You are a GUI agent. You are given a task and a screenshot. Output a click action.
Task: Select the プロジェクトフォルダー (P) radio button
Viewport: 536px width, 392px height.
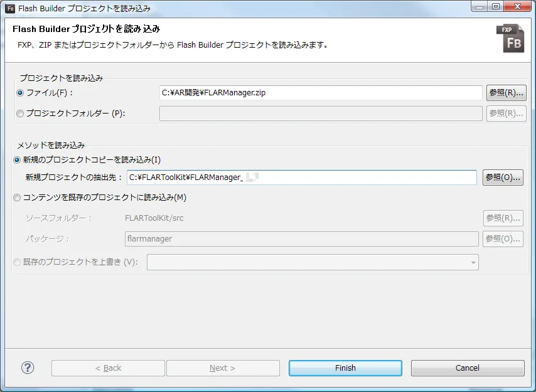click(x=20, y=114)
